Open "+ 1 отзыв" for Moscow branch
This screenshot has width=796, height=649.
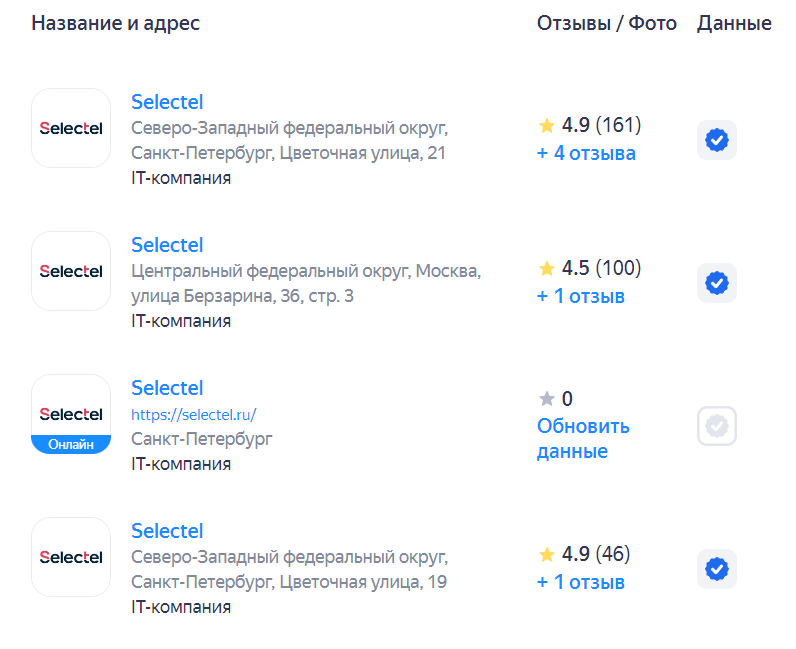tap(581, 296)
